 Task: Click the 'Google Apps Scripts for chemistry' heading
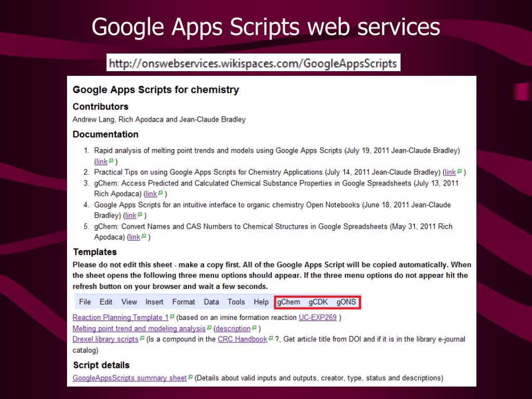pyautogui.click(x=156, y=89)
